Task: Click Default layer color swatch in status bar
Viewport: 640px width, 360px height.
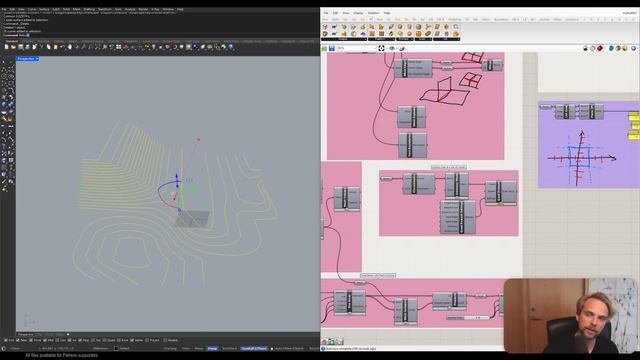Action: [x=116, y=349]
